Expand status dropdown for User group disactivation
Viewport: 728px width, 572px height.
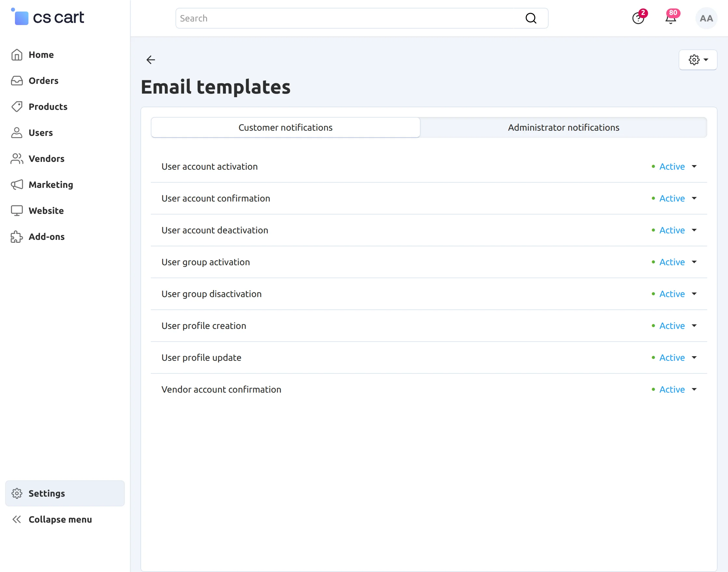674,294
